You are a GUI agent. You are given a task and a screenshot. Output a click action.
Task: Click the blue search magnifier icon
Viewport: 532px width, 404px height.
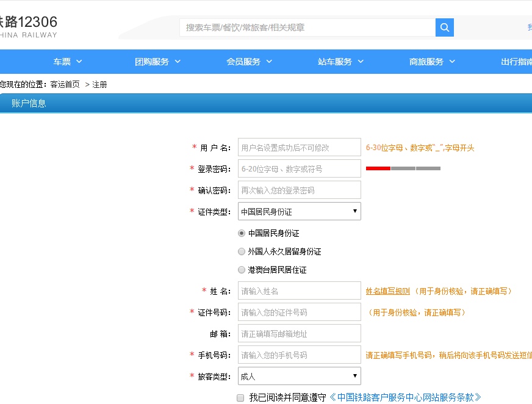coord(444,27)
